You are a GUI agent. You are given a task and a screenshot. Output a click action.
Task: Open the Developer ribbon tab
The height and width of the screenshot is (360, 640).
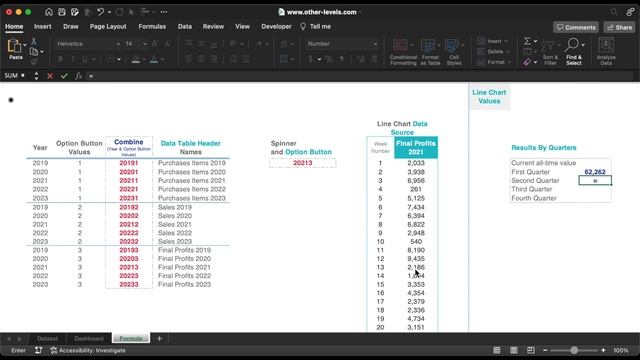(276, 27)
